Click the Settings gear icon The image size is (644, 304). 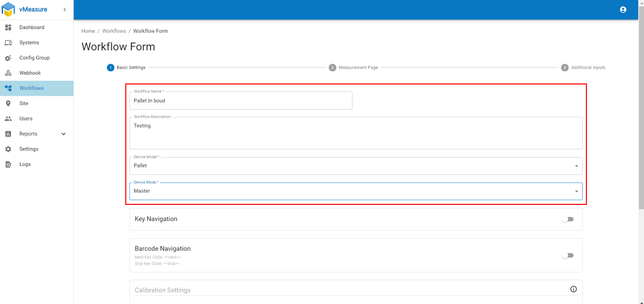(8, 149)
